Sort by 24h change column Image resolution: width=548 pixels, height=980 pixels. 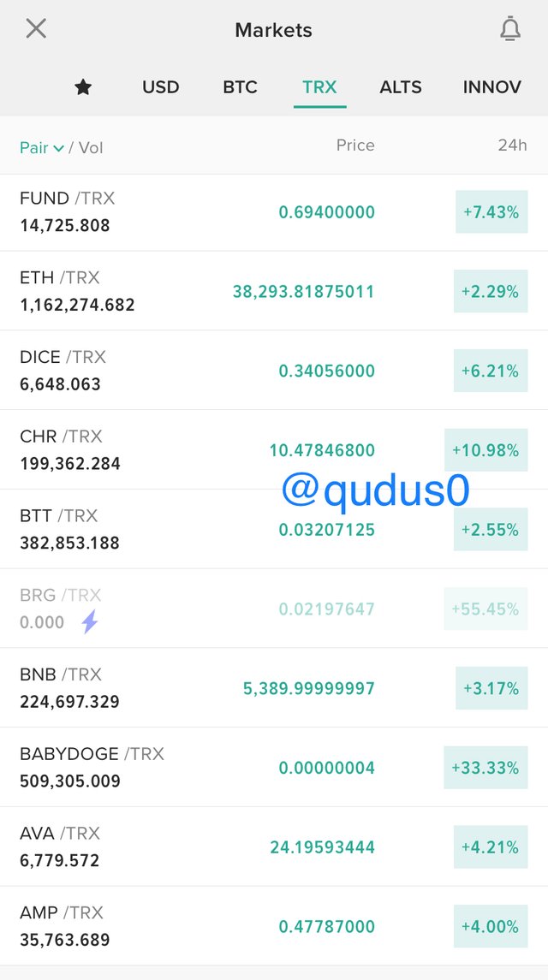512,146
